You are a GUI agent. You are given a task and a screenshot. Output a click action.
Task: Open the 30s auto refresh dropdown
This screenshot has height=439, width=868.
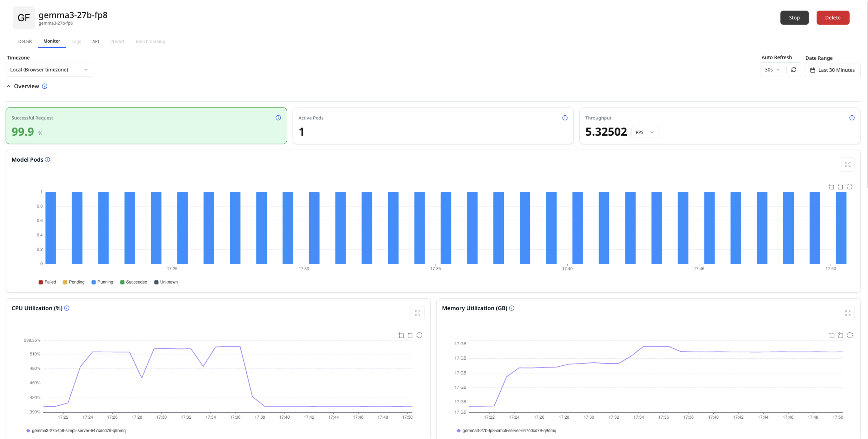[772, 70]
